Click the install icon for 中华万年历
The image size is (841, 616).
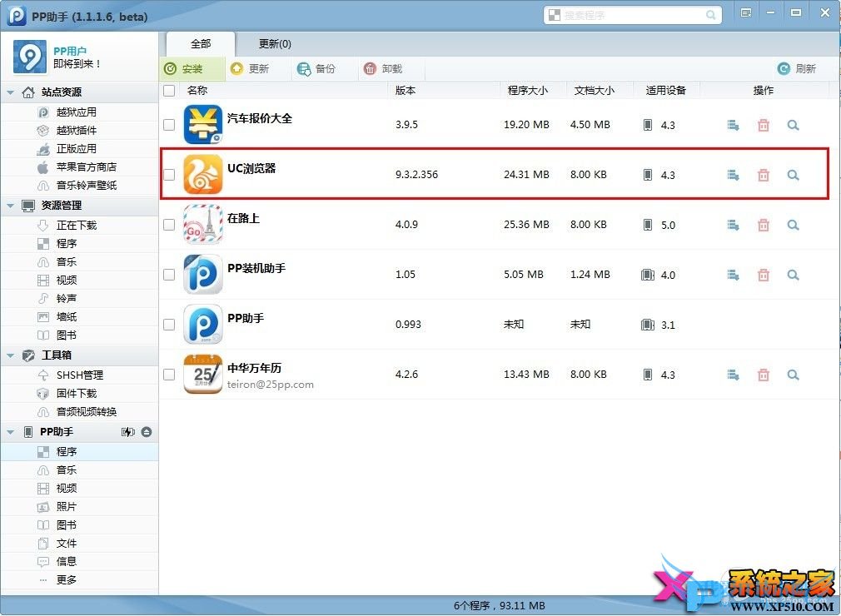click(734, 375)
